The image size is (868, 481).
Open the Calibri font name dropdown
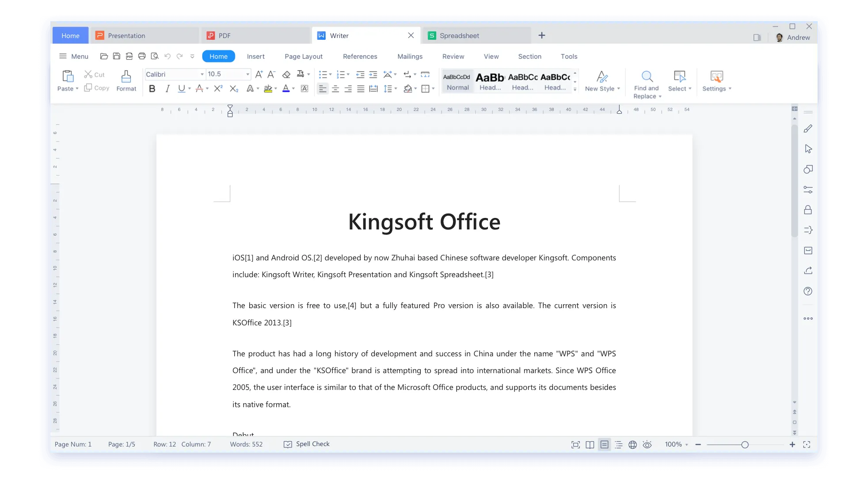click(202, 74)
